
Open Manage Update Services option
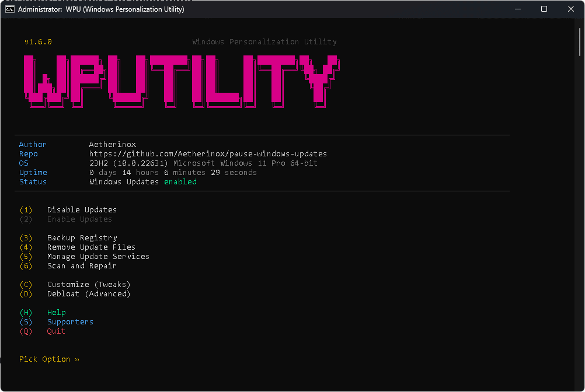(98, 257)
